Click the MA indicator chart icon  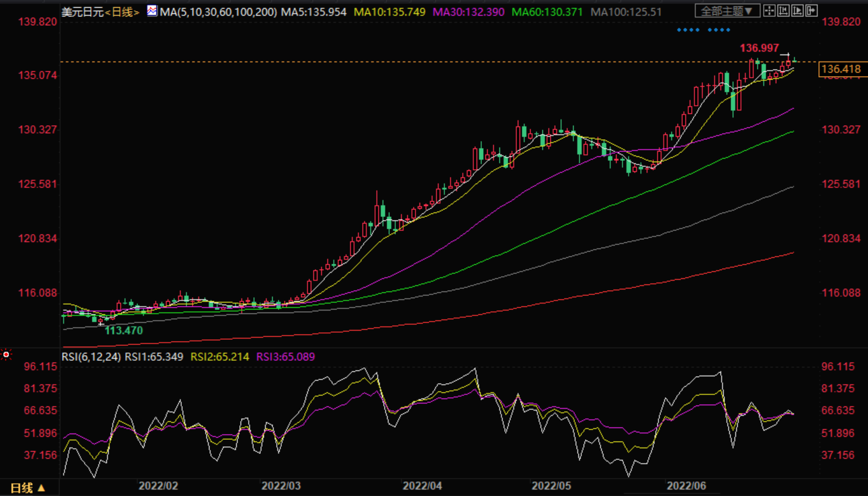(151, 11)
